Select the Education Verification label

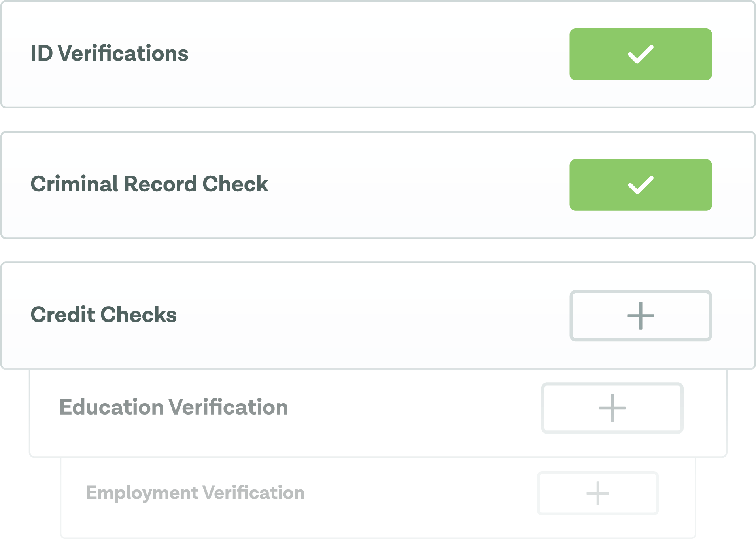click(174, 407)
